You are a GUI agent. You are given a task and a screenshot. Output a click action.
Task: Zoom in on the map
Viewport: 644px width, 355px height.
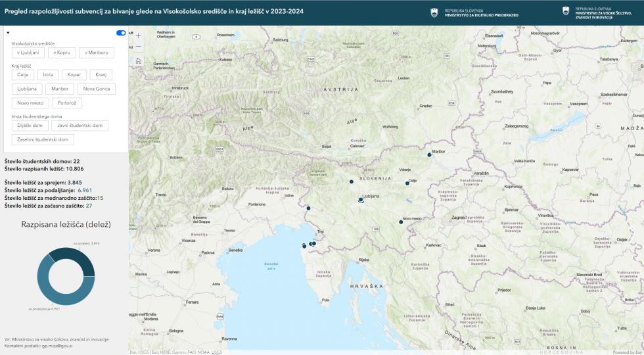(138, 35)
